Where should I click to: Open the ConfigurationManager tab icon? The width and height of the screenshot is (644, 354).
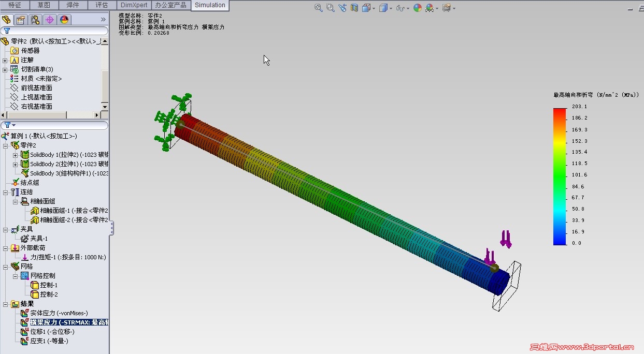35,20
